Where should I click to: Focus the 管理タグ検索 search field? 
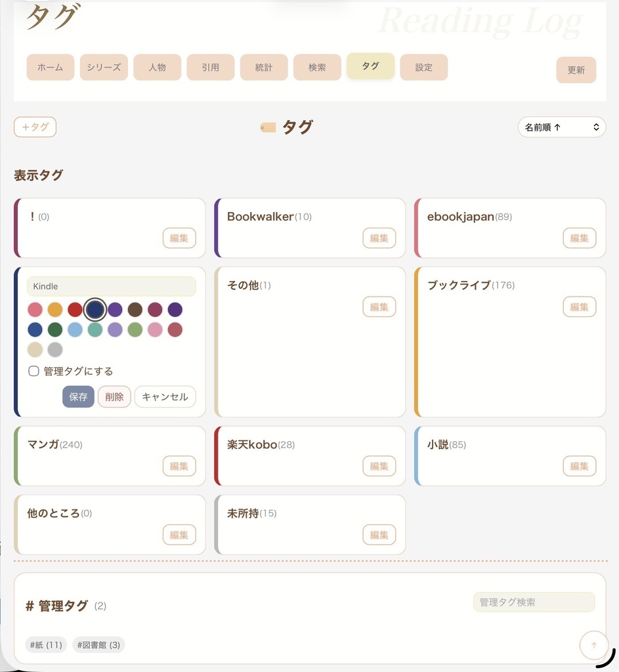[534, 602]
